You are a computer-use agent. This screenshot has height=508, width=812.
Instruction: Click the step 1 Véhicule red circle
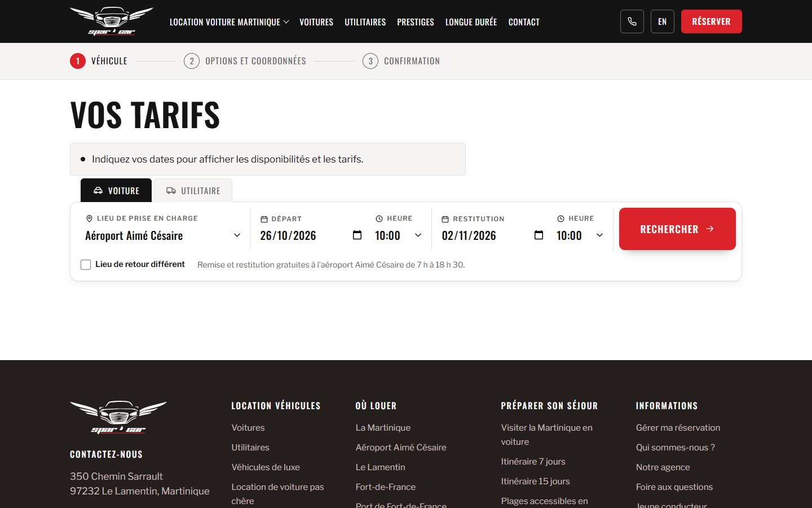click(78, 61)
